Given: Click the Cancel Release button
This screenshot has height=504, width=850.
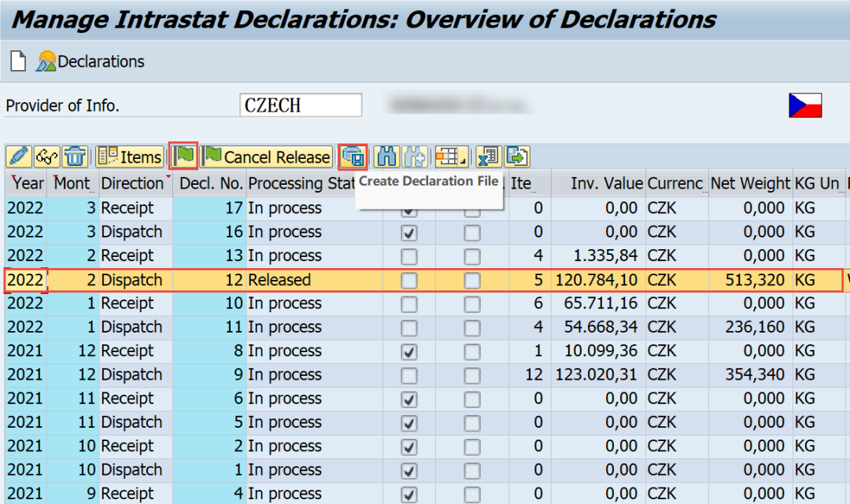Looking at the screenshot, I should (266, 157).
